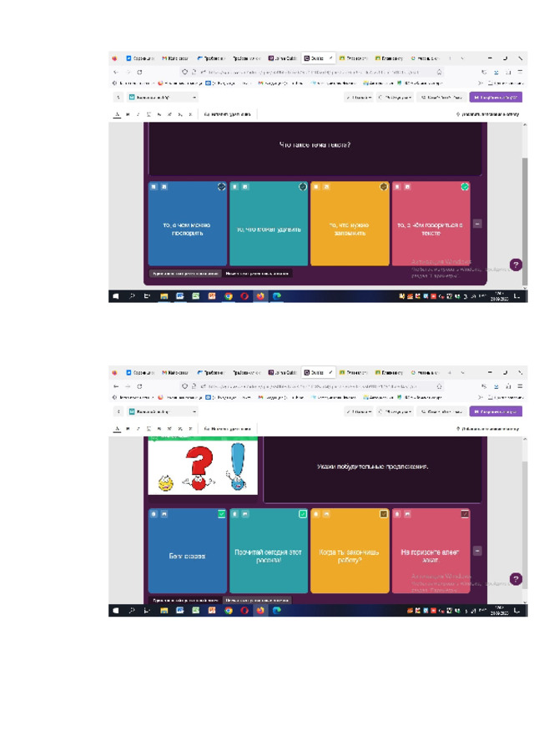Add image to blue answer, top screenshot

pyautogui.click(x=164, y=187)
